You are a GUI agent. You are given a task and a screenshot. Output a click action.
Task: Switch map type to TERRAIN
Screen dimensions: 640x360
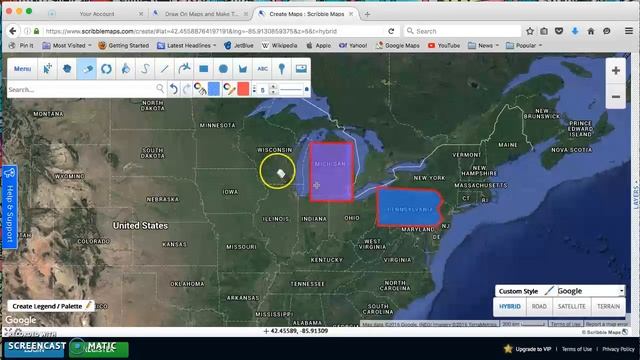(x=608, y=307)
